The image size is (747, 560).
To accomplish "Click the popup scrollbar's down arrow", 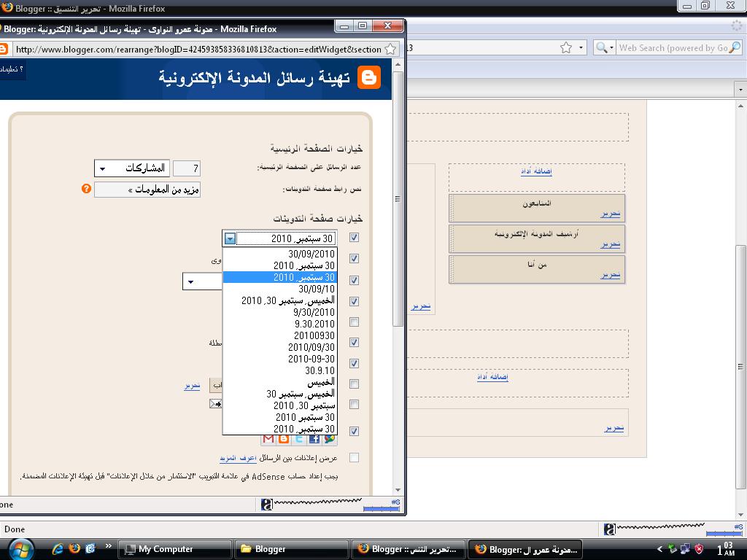I will 398,490.
